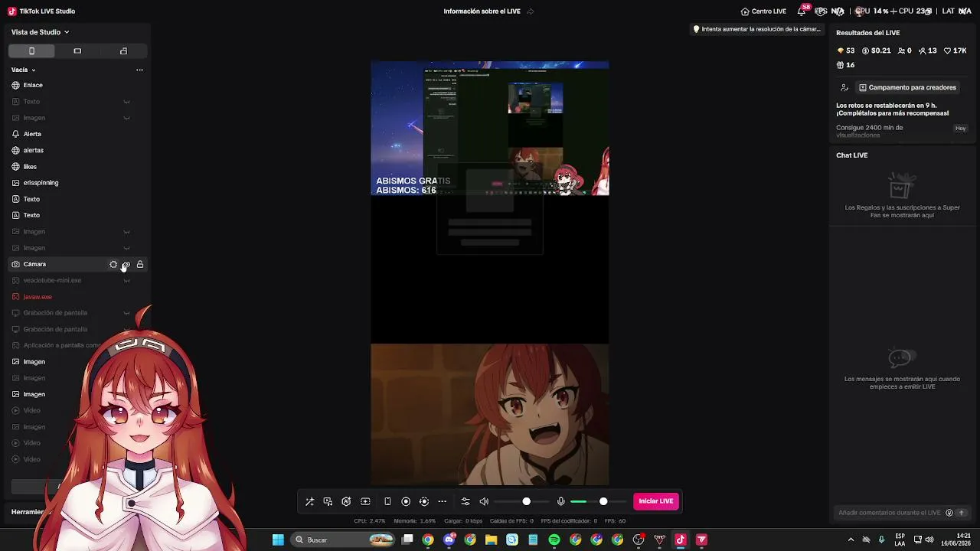Open the magic wand effects tool
This screenshot has height=551, width=980.
[x=309, y=501]
